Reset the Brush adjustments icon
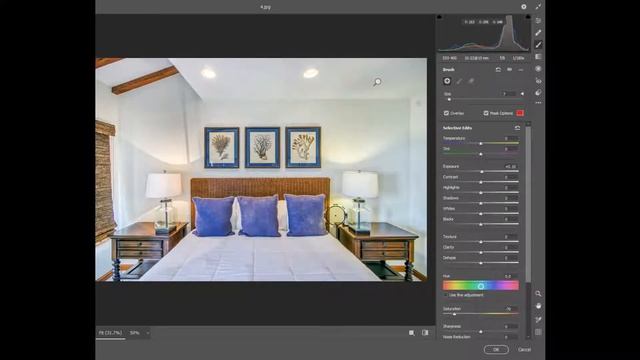This screenshot has height=360, width=640. click(498, 70)
